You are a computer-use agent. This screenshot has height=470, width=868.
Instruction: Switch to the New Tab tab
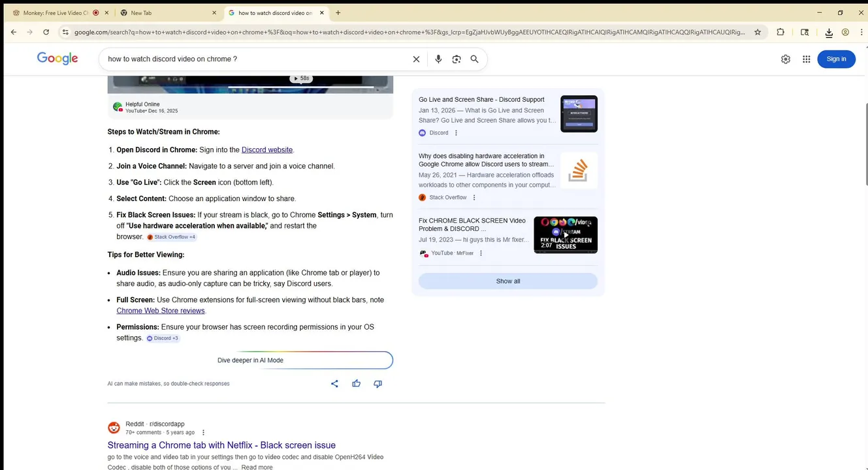[169, 12]
